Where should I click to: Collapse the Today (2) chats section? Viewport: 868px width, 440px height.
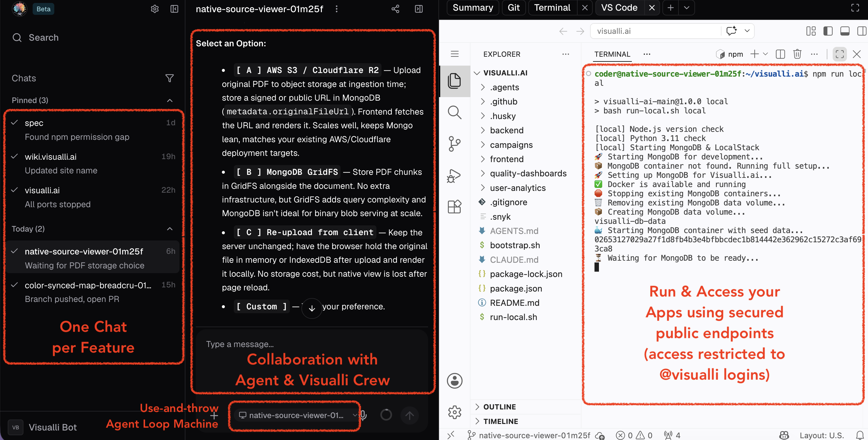170,229
